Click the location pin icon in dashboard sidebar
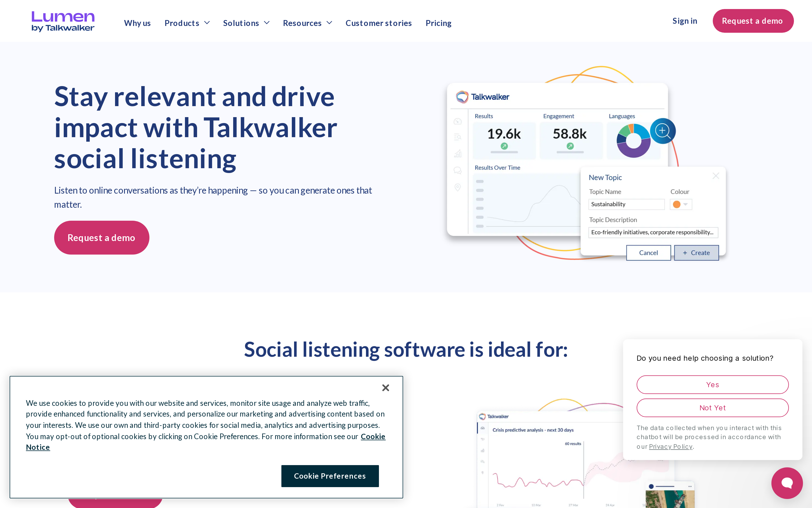The width and height of the screenshot is (812, 508). (x=457, y=187)
